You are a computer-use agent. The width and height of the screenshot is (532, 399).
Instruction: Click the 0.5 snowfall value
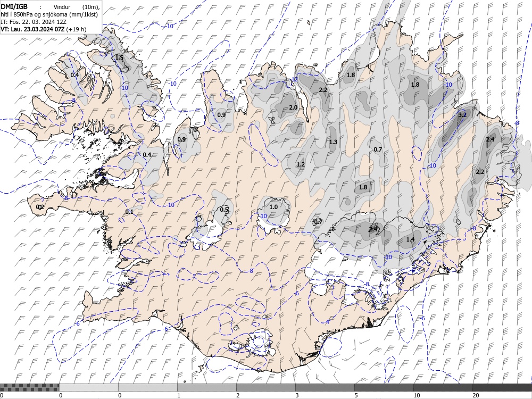[x=224, y=209]
